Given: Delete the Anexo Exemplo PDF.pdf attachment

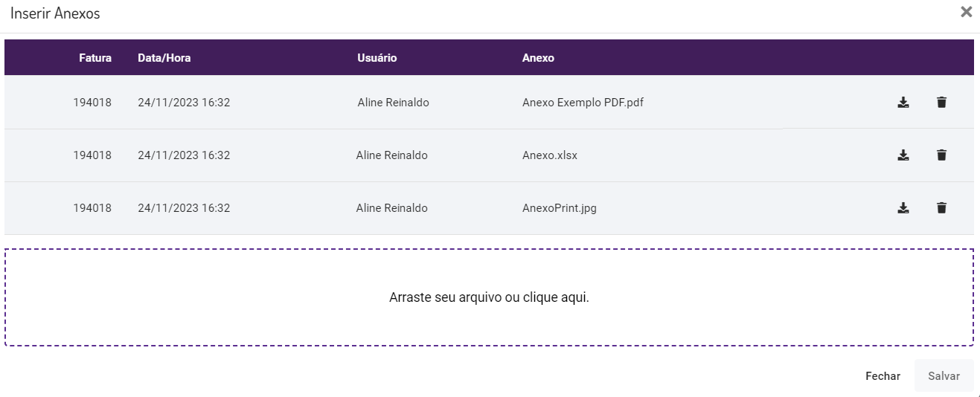Looking at the screenshot, I should tap(941, 103).
